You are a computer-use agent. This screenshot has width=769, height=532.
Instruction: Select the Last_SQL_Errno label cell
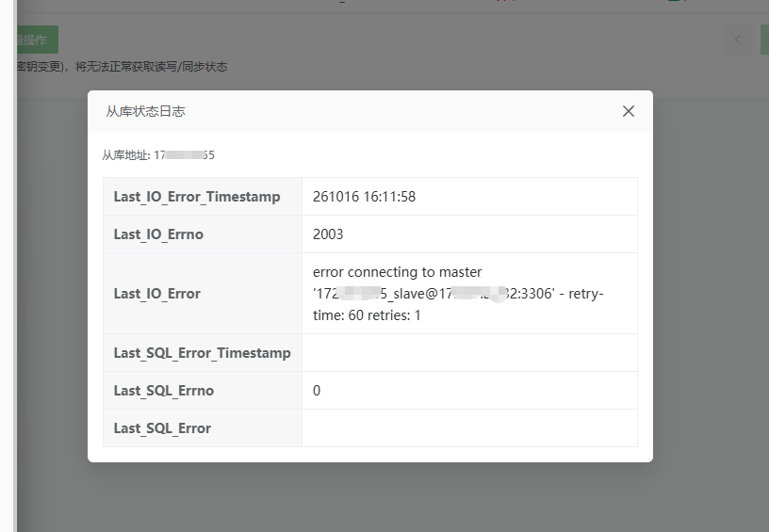click(203, 391)
